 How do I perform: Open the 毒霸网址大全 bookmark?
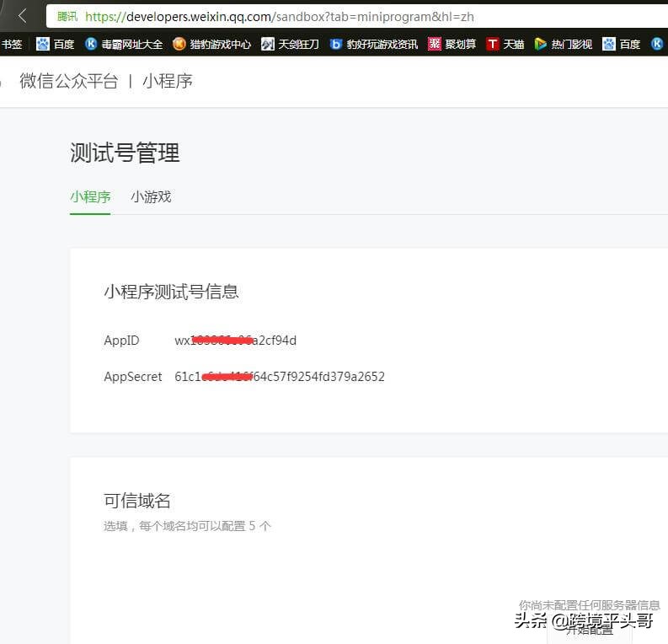[x=124, y=44]
